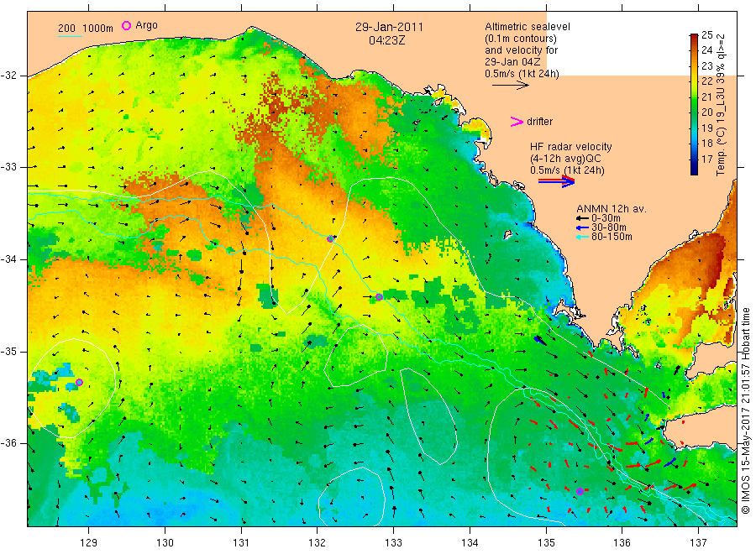This screenshot has height=554, width=756.
Task: Click the 'ANMN 12h av.' label
Action: [612, 209]
